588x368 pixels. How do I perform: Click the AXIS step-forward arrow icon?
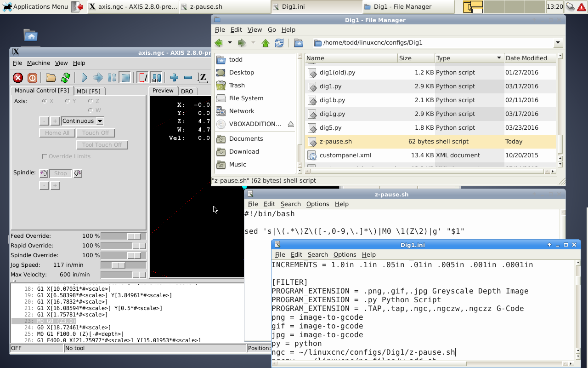coord(98,78)
